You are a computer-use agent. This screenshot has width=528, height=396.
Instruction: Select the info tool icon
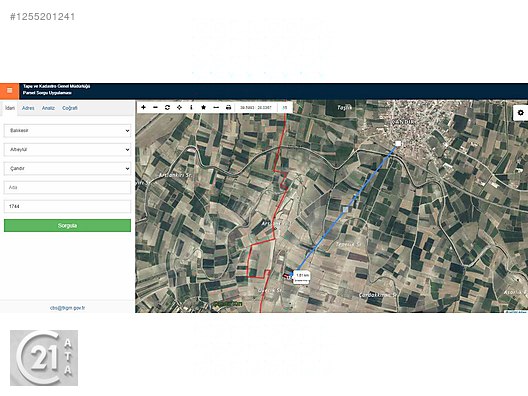tap(191, 107)
